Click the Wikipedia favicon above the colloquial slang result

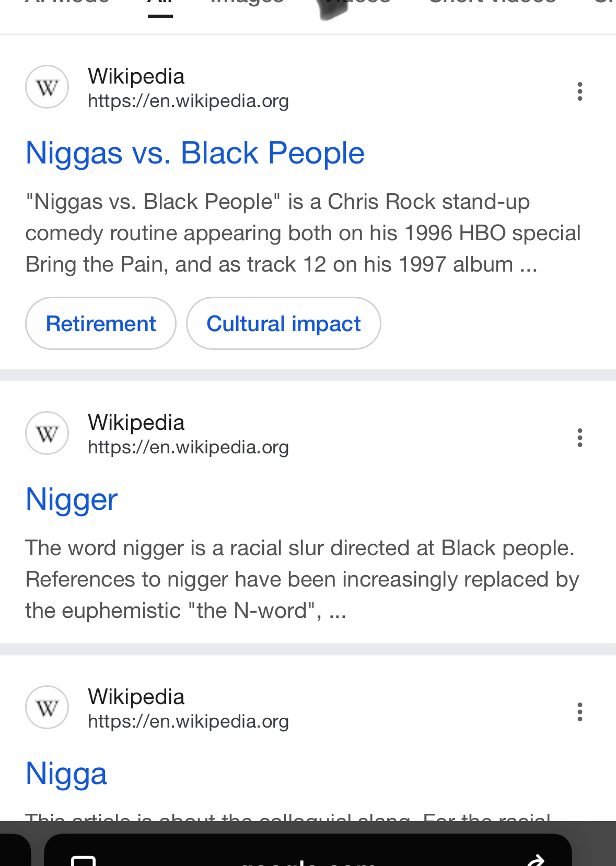(x=47, y=707)
